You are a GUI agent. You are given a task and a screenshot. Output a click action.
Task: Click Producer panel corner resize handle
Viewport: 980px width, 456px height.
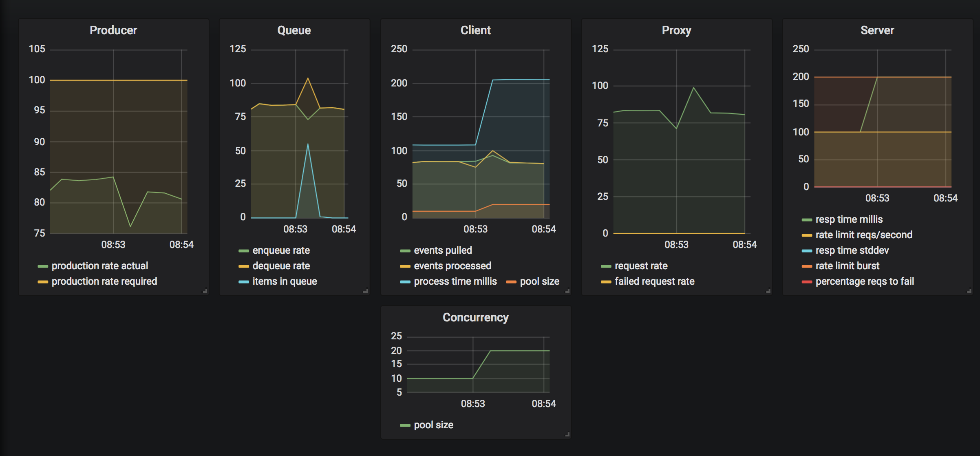205,291
